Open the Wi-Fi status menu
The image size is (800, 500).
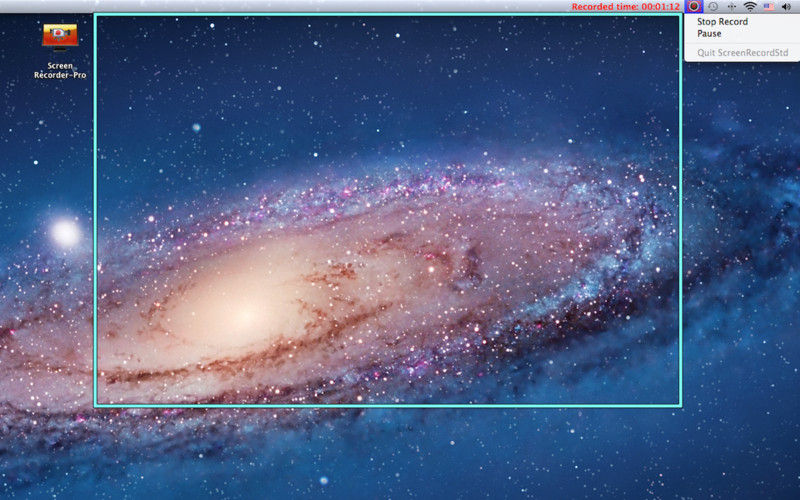[x=750, y=7]
